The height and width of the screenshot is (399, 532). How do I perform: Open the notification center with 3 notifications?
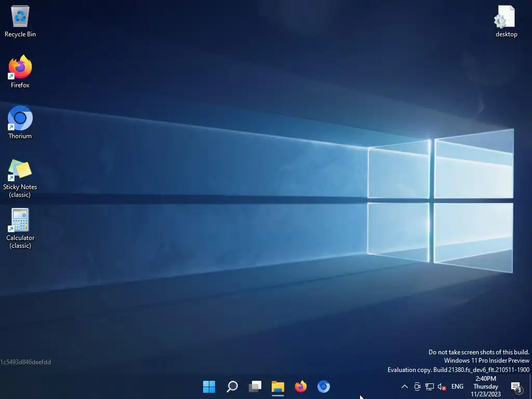516,387
